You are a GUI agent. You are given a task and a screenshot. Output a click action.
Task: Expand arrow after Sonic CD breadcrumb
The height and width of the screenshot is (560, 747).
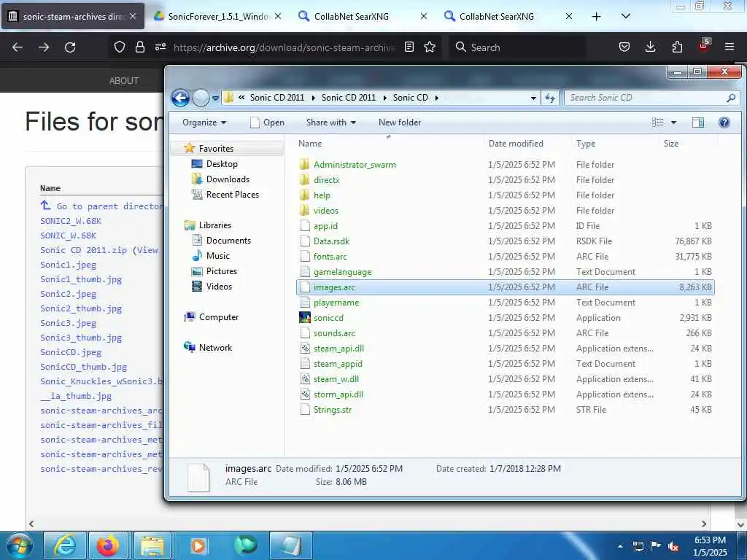click(x=436, y=98)
